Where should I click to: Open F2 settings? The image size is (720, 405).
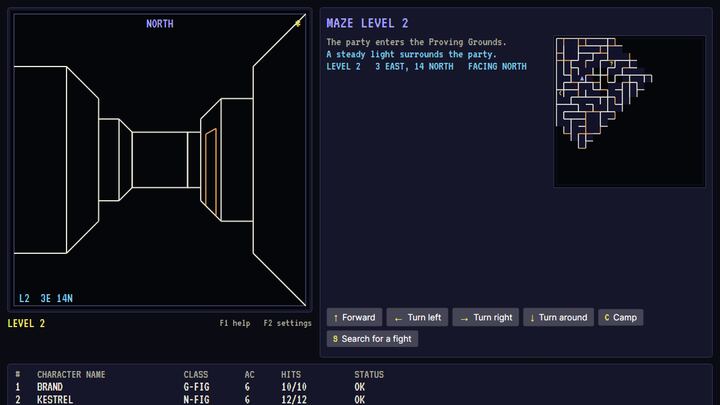[287, 323]
